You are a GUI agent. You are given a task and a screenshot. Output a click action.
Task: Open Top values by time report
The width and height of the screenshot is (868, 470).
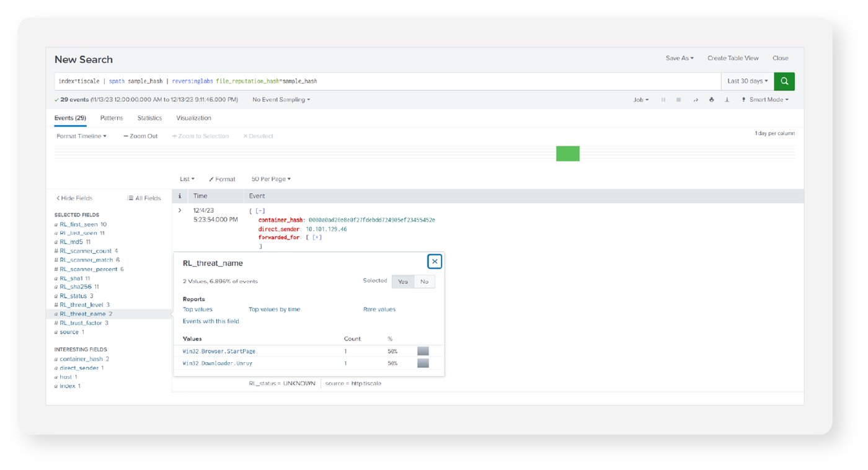[274, 309]
